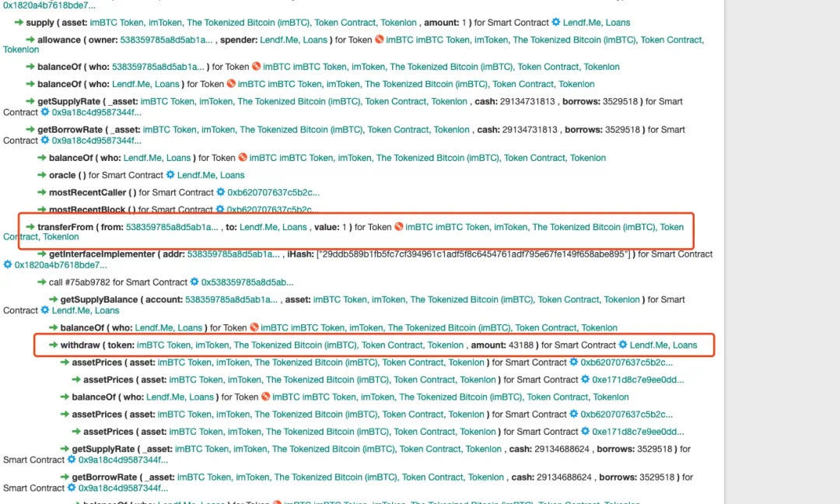Open Lendf.Me, Loans link in withdraw row
Screen dimensions: 840x504
pyautogui.click(x=663, y=345)
